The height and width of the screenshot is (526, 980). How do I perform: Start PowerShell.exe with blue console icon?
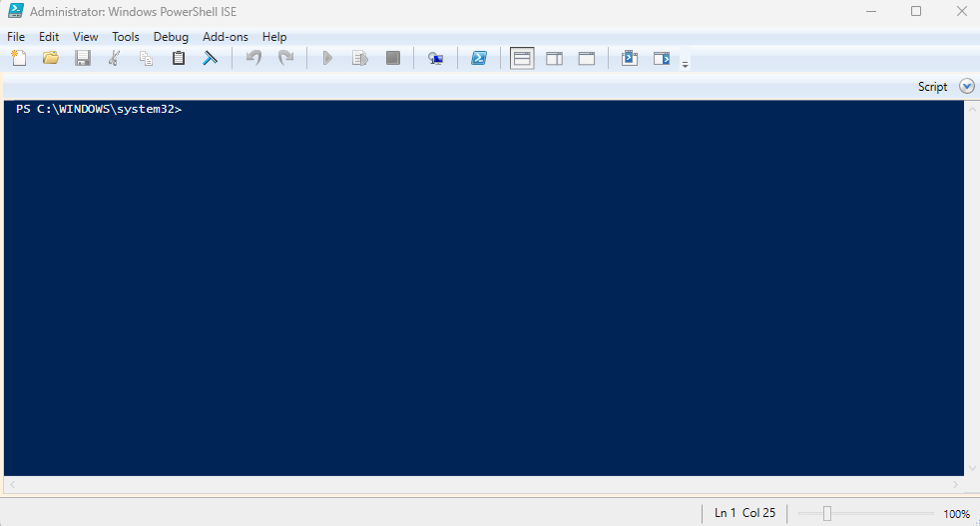click(x=479, y=58)
